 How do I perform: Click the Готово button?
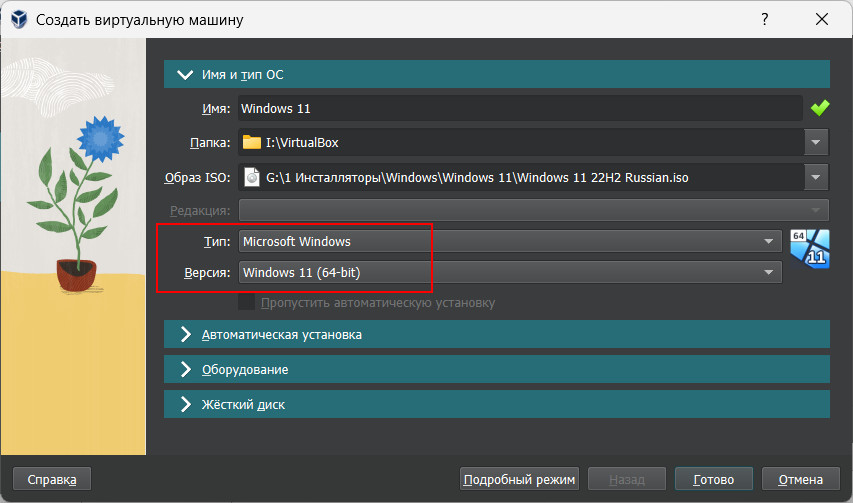click(x=714, y=479)
